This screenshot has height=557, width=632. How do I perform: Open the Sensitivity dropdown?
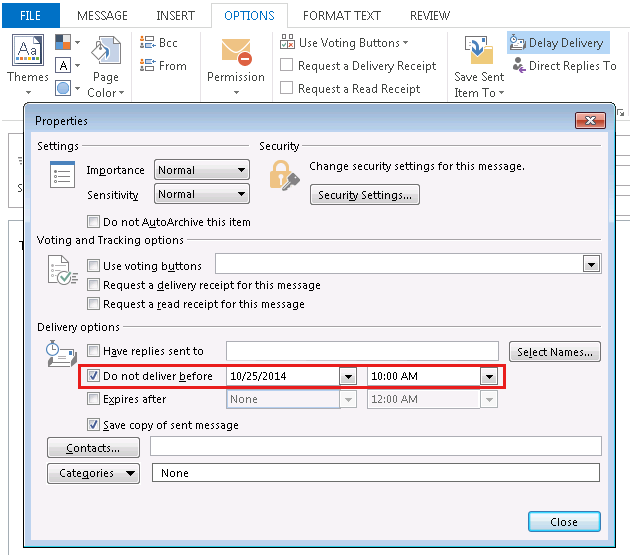[202, 194]
